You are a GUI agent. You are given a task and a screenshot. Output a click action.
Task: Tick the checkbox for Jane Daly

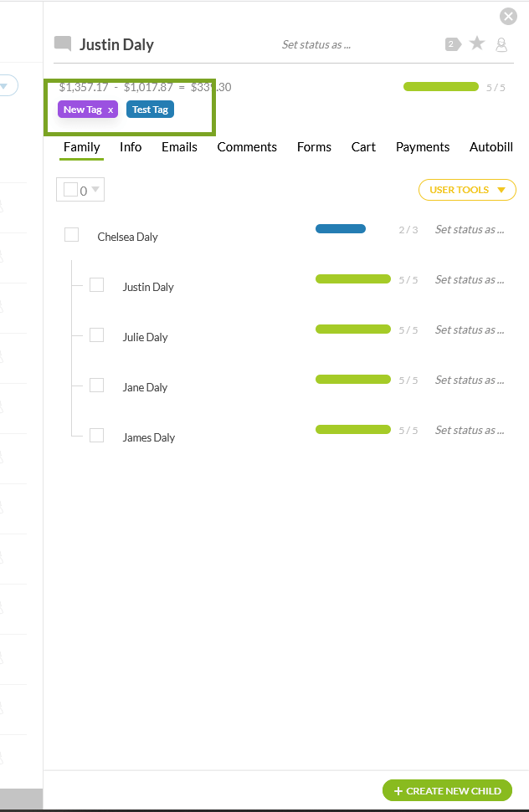97,386
